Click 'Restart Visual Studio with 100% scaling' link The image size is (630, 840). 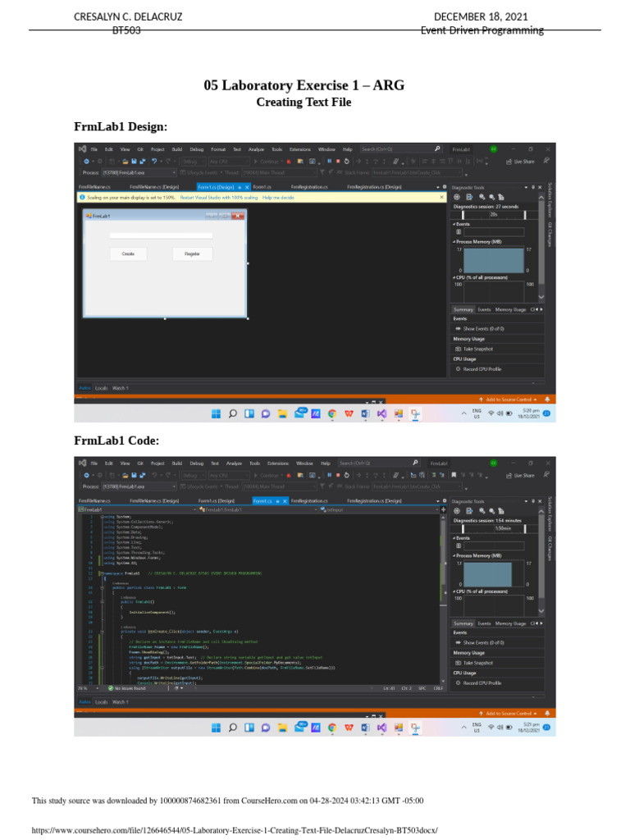click(x=219, y=198)
